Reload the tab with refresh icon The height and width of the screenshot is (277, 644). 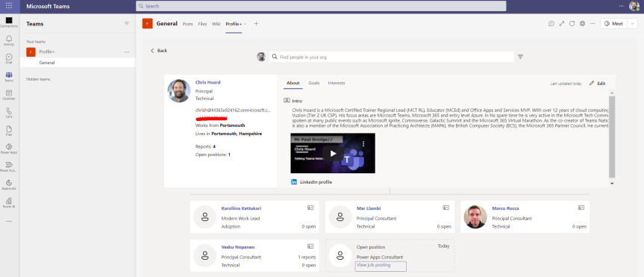click(572, 24)
